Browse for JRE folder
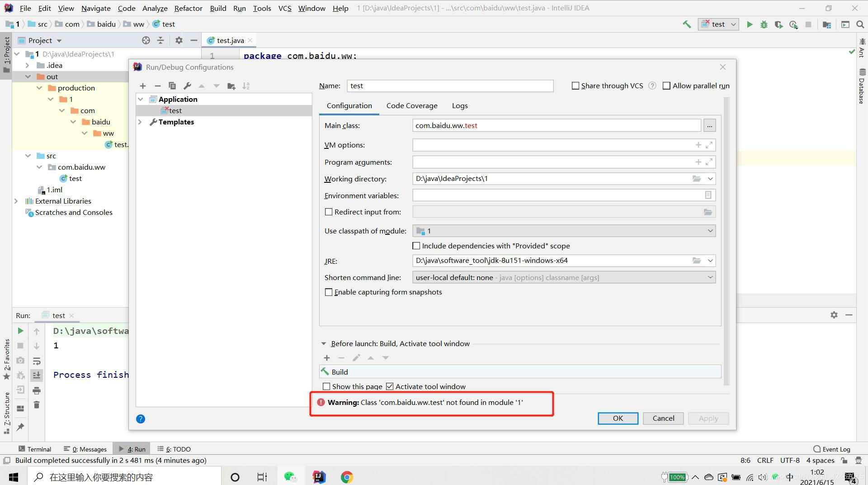This screenshot has width=868, height=485. [697, 261]
